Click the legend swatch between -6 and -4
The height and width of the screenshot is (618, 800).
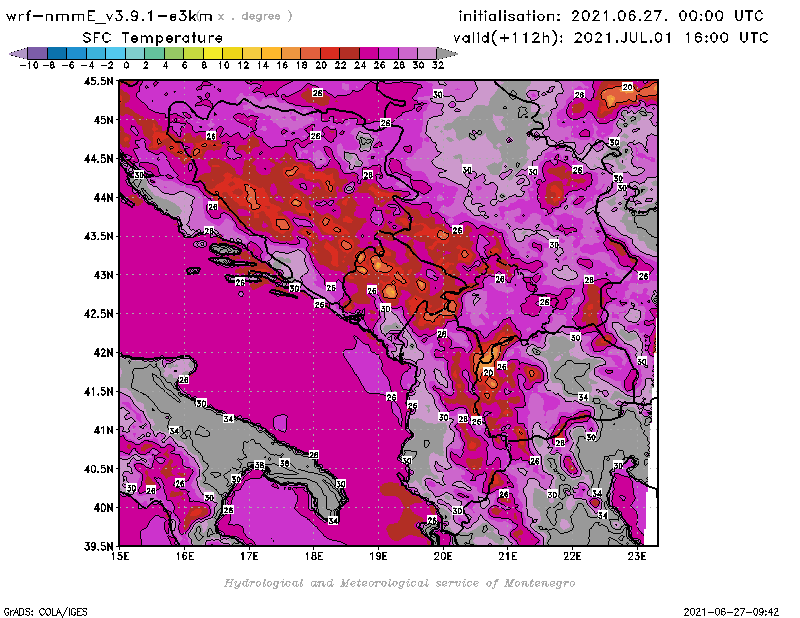(x=77, y=53)
